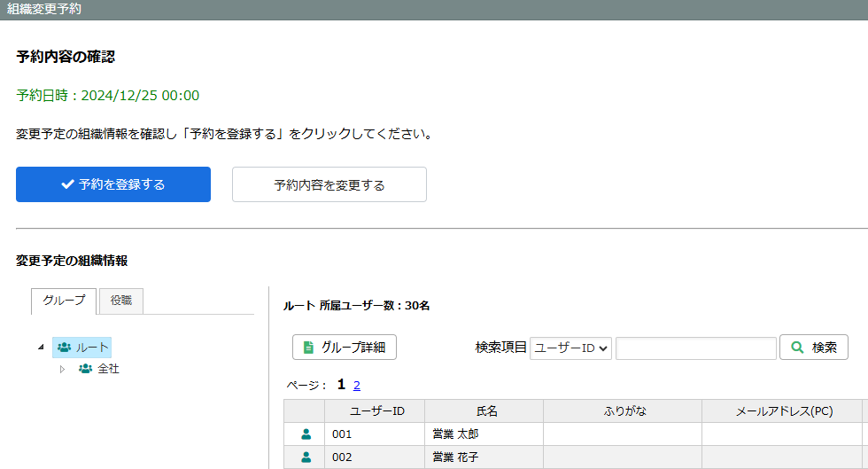The image size is (868, 469).
Task: Go to page 2 of user list
Action: click(x=357, y=386)
